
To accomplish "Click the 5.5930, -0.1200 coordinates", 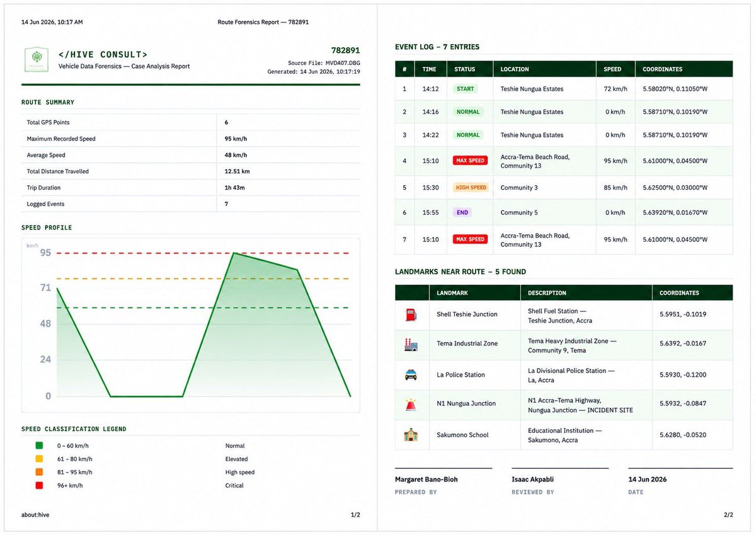I will click(683, 375).
